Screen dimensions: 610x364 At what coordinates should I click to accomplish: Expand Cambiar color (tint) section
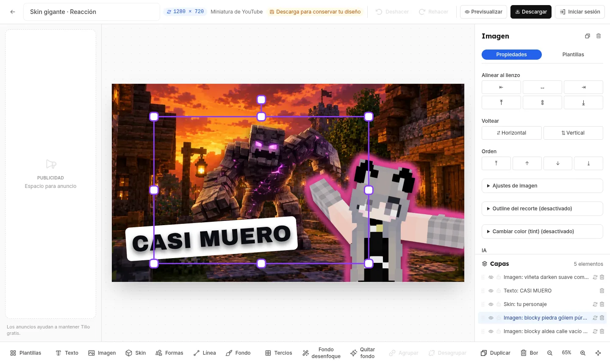[542, 232]
